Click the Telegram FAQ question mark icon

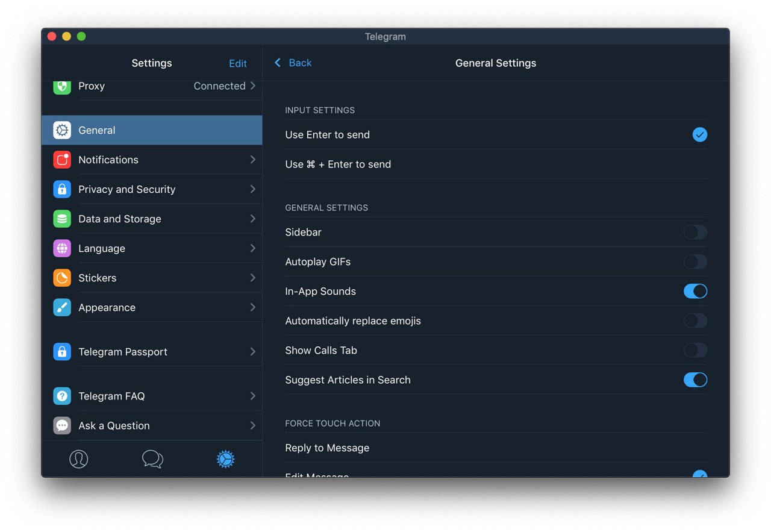62,396
